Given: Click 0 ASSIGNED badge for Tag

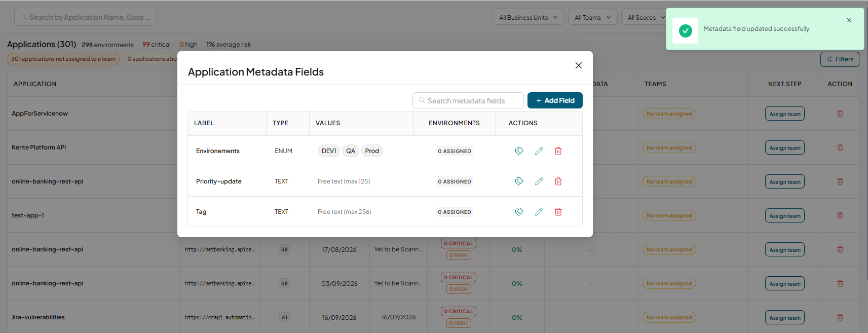Looking at the screenshot, I should click(455, 212).
